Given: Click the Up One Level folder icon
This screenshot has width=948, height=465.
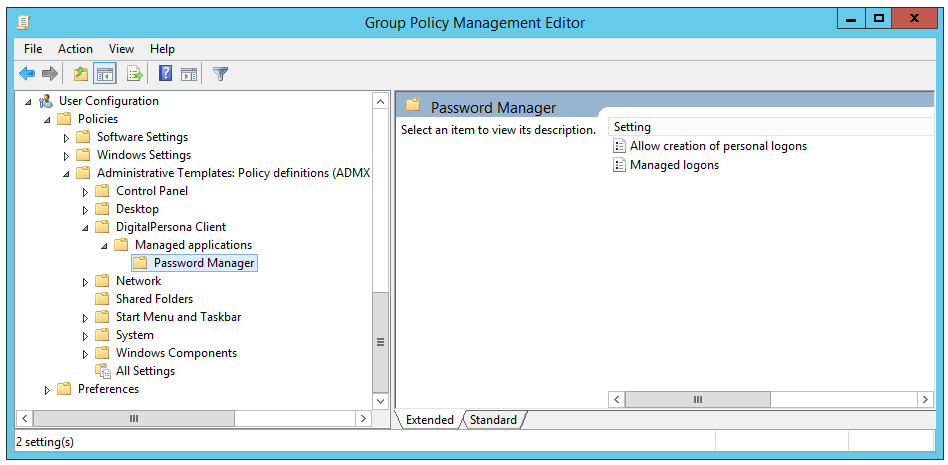Looking at the screenshot, I should click(x=81, y=74).
